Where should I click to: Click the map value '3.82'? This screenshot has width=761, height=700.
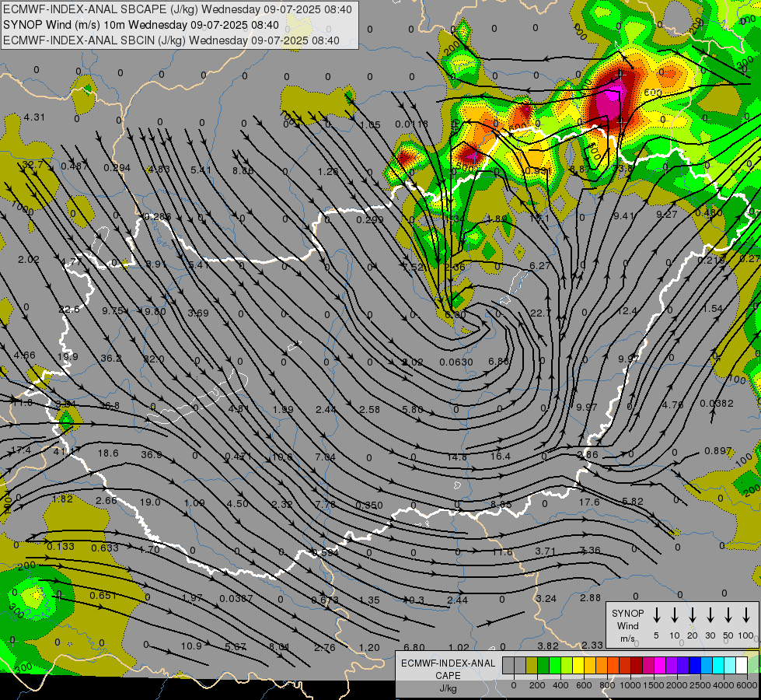coord(548,646)
